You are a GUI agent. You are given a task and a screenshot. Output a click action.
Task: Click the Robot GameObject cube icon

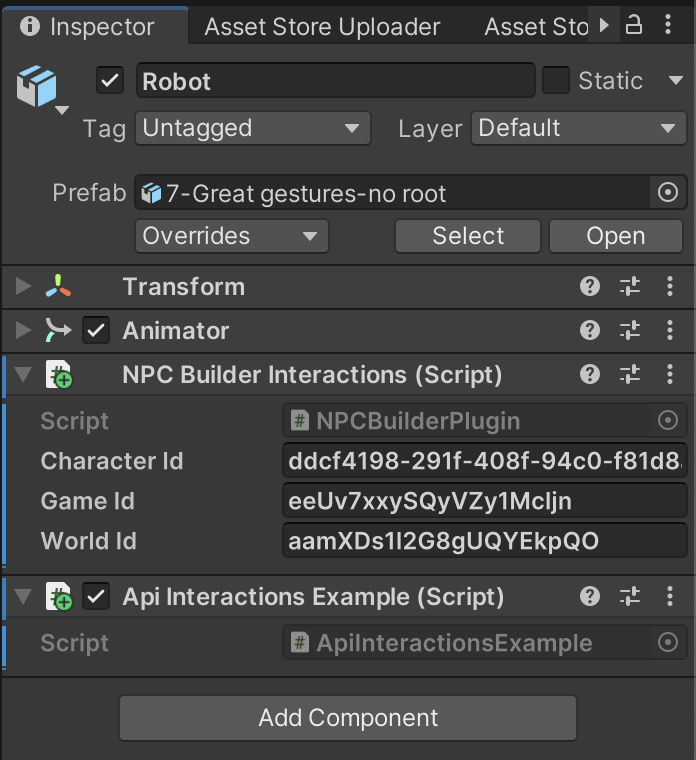36,85
